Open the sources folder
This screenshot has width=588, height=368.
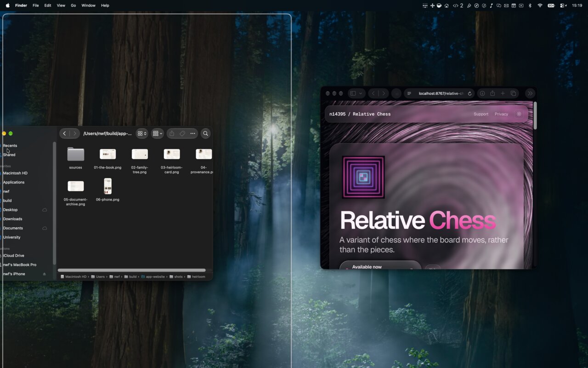point(76,158)
